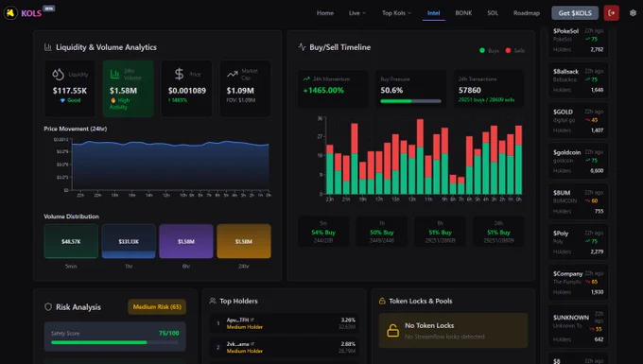
Task: Select the orange 24hr volume tile
Action: (x=244, y=241)
